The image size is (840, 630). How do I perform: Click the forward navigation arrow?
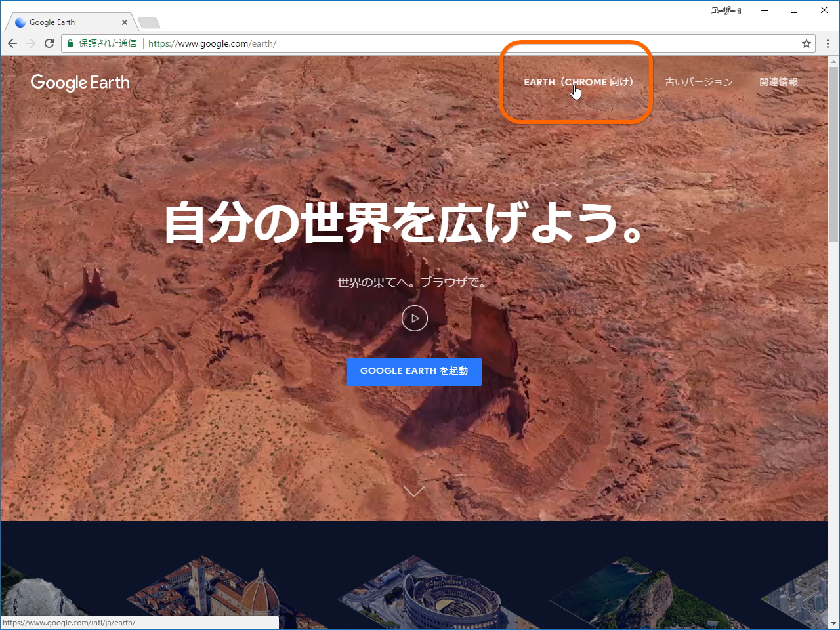tap(30, 43)
